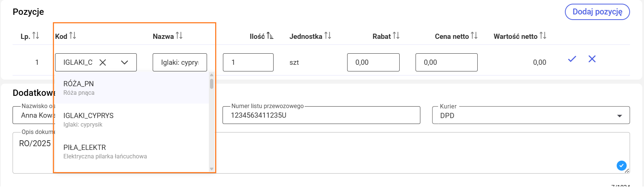644x188 pixels.
Task: Sort the table by Lp. column
Action: (35, 36)
